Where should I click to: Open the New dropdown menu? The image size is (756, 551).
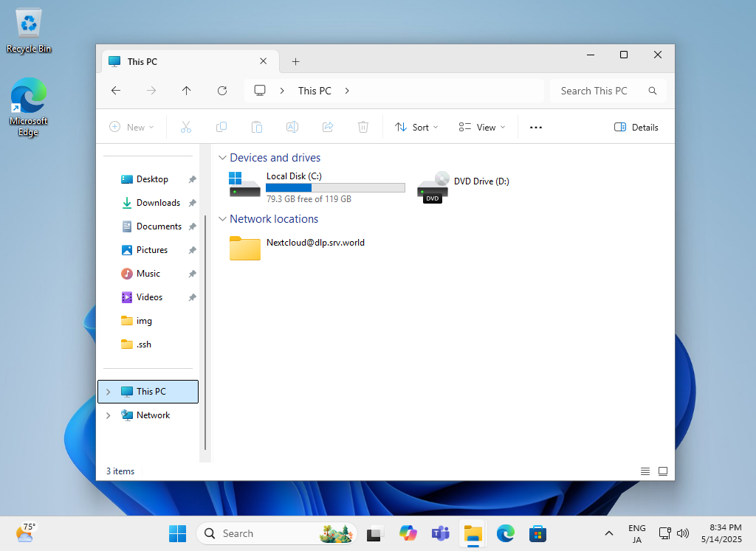click(131, 127)
